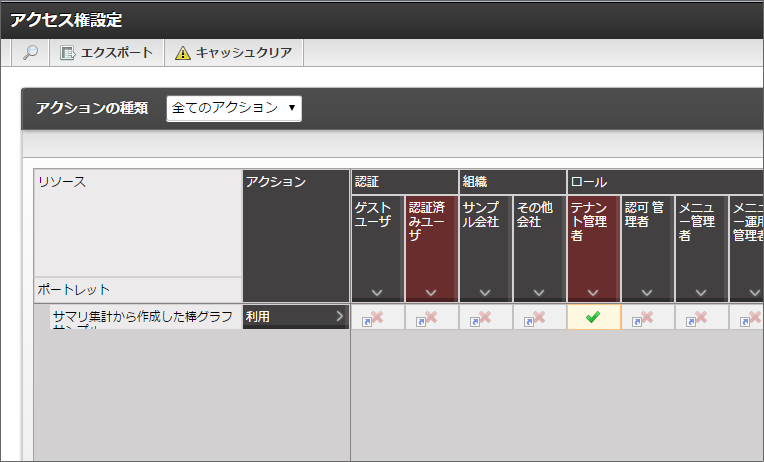Select the サンプル会社 column header
Viewport: 764px width, 462px height.
(486, 249)
